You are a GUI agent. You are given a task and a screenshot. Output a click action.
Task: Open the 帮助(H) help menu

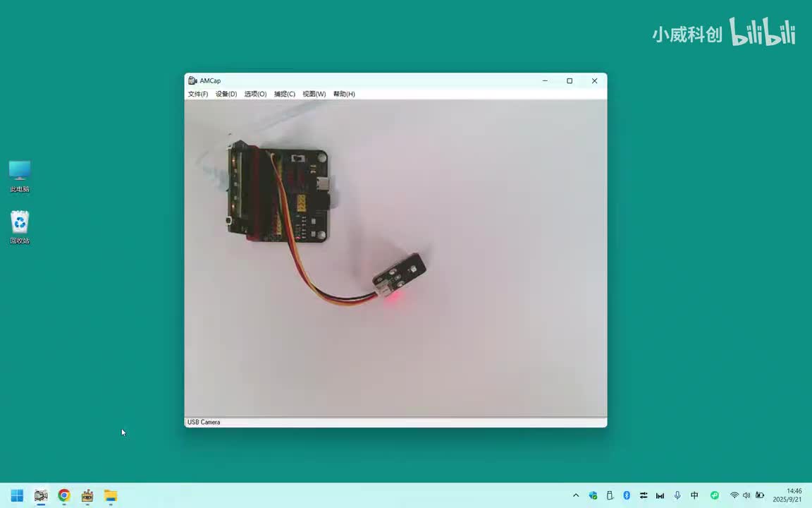[344, 94]
